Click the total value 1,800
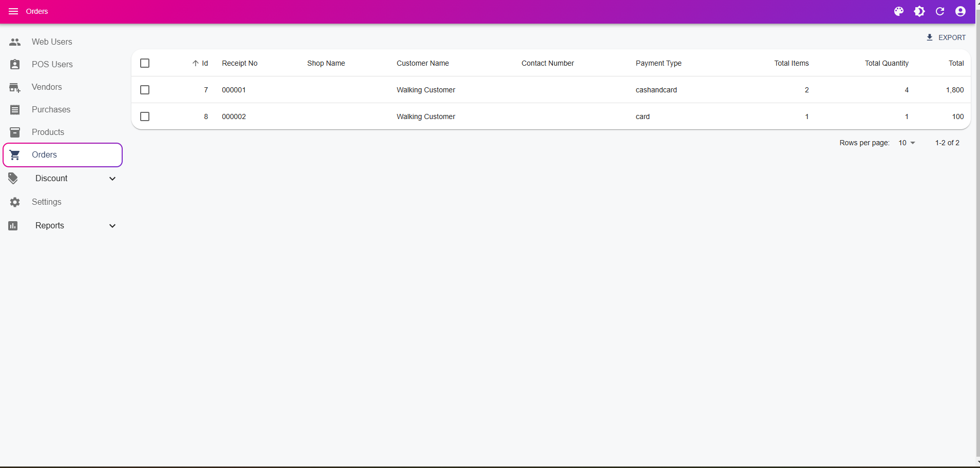The width and height of the screenshot is (980, 468). [955, 90]
